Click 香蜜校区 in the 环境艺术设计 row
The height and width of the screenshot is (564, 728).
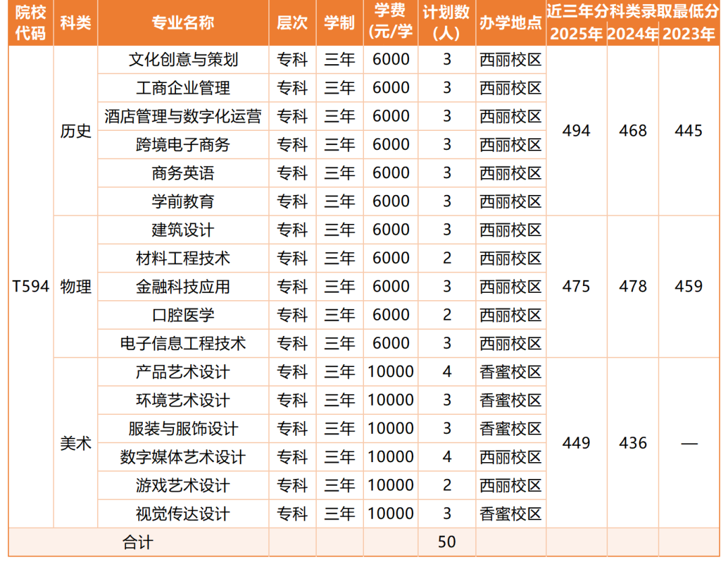point(511,400)
